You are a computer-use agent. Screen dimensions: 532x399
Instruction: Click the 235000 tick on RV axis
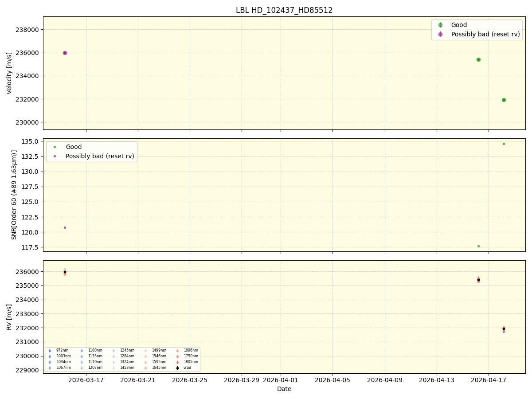[x=28, y=286]
